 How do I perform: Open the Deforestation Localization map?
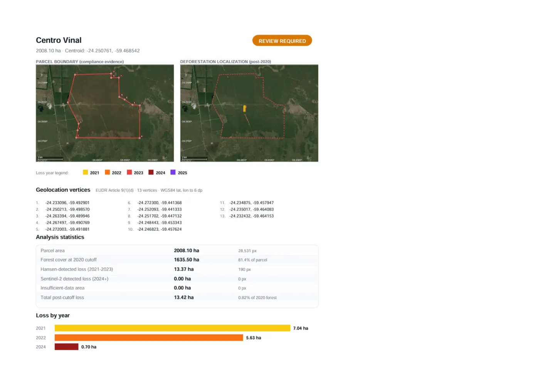click(249, 113)
